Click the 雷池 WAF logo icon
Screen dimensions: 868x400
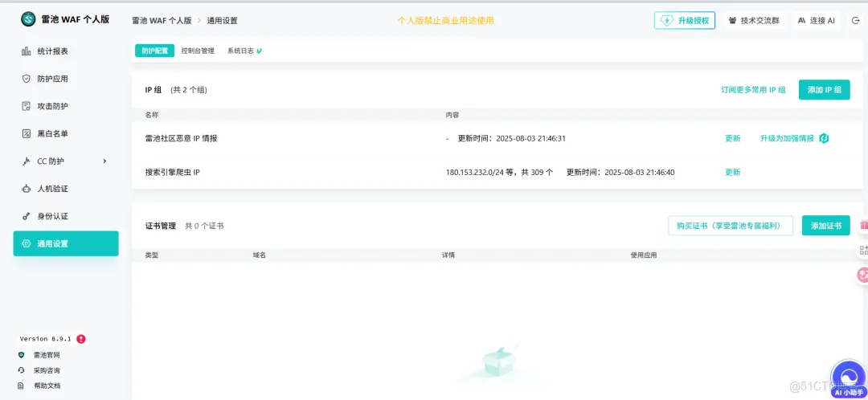click(x=28, y=19)
